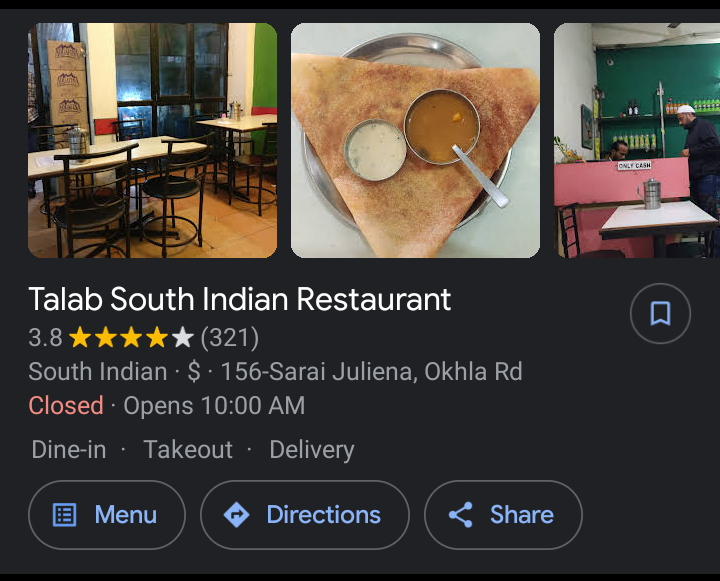
Task: Save place with the bookmark icon
Action: tap(660, 313)
